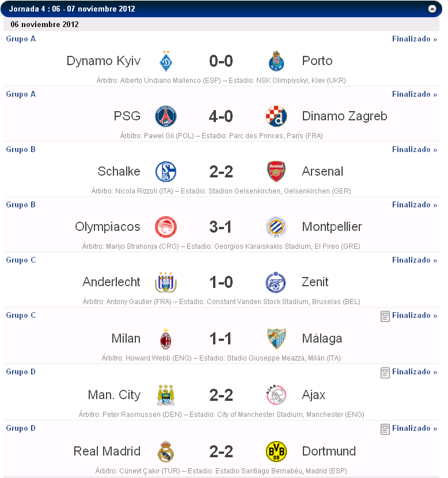Click the Arsenal club crest

[276, 172]
